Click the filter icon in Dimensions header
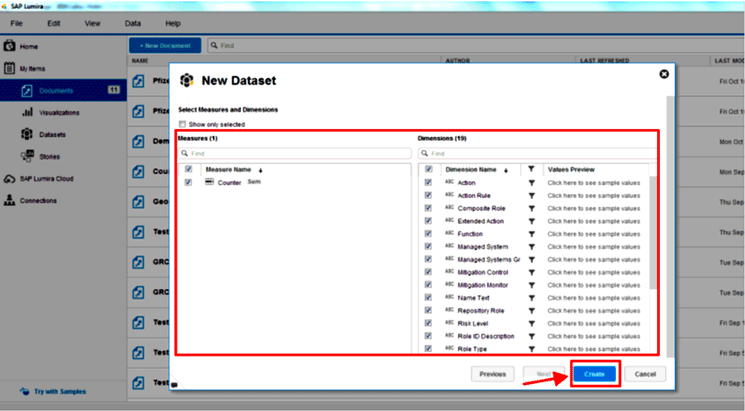The image size is (745, 411). 531,169
